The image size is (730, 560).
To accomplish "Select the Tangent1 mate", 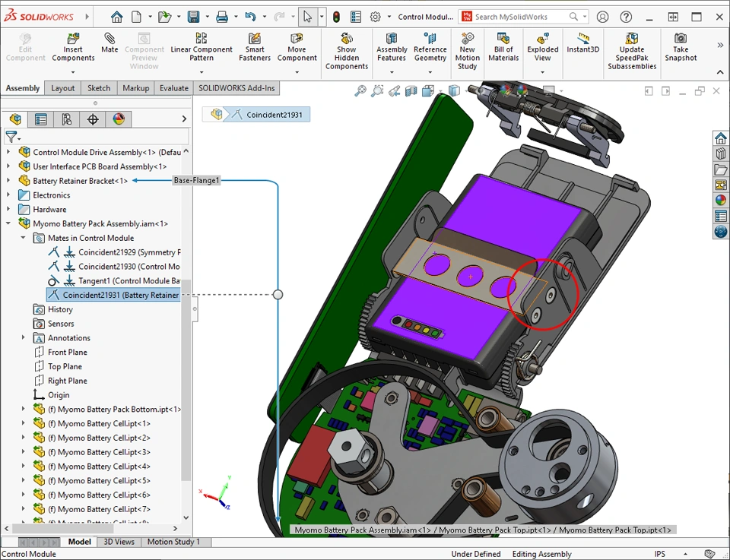I will pyautogui.click(x=113, y=281).
